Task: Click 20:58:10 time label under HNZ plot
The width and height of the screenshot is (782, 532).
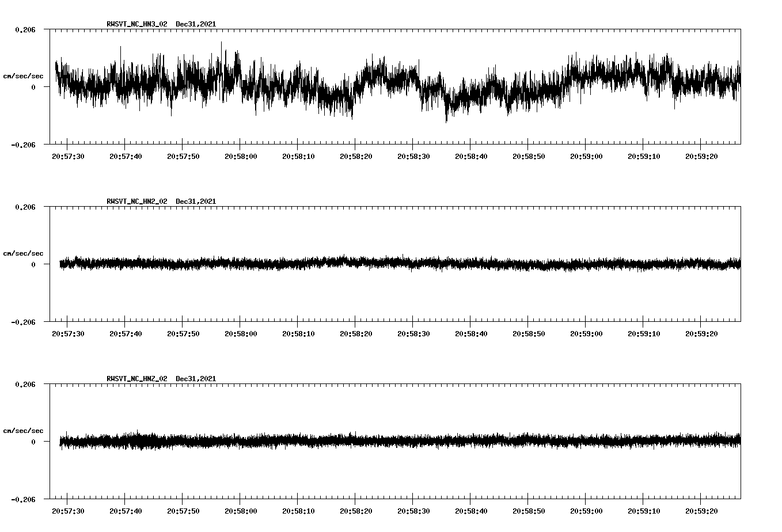Action: 299,511
